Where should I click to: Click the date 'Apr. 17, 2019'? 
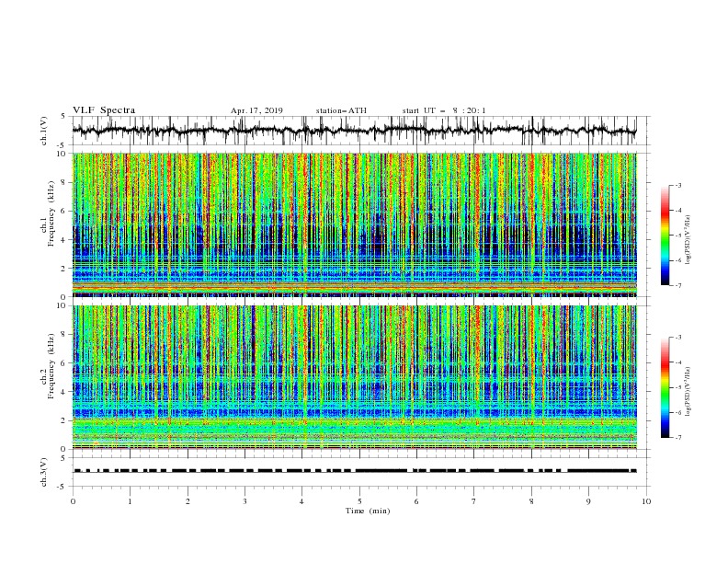tap(256, 110)
